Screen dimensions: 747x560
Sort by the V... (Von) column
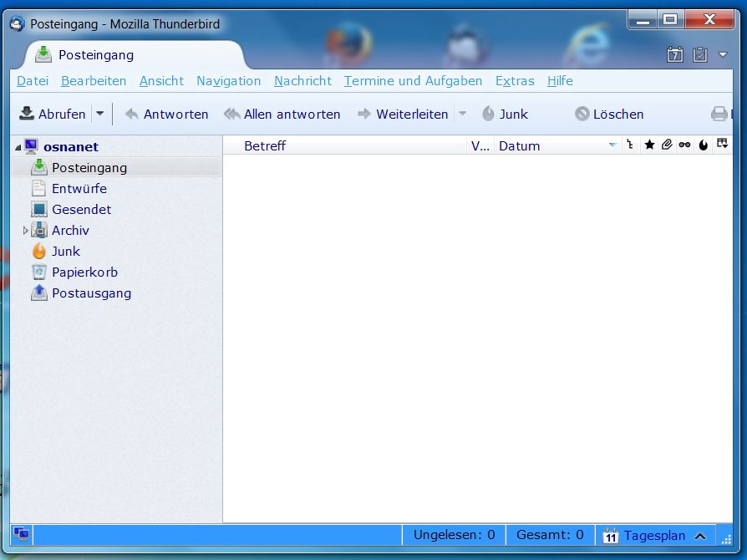(x=480, y=145)
